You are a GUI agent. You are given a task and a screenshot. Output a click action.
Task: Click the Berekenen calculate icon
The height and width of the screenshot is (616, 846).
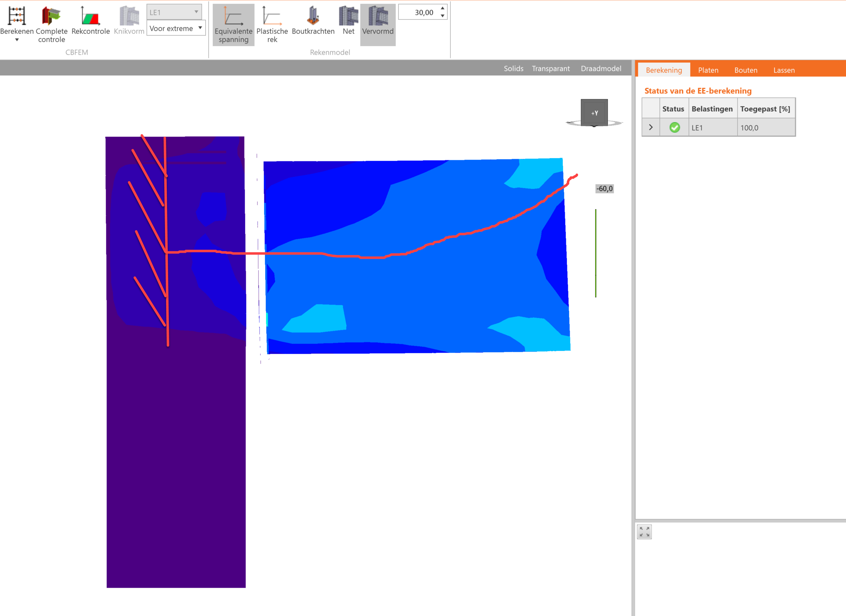tap(16, 16)
